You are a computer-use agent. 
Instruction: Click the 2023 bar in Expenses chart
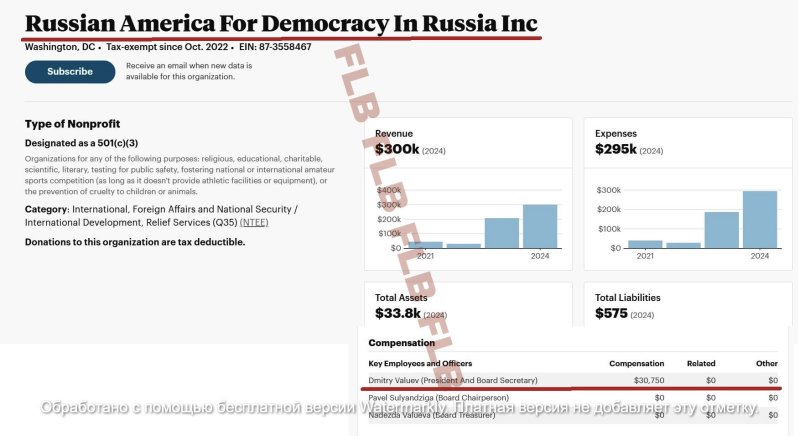coord(722,230)
